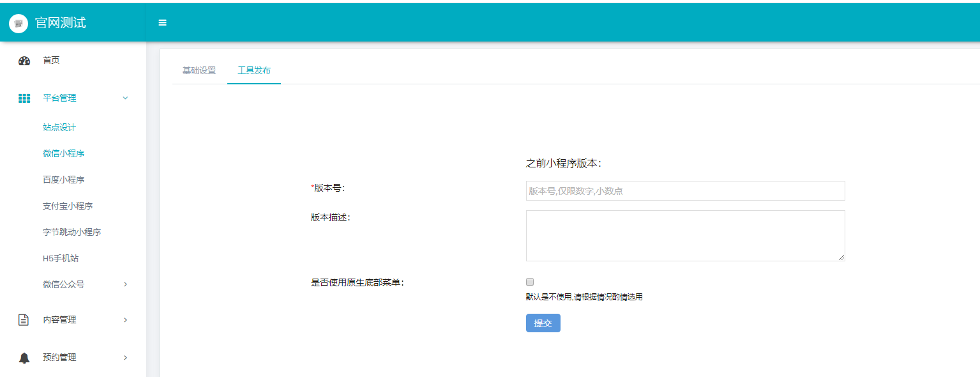This screenshot has width=980, height=377.
Task: Focus the 版本描述 text area
Action: (x=685, y=236)
